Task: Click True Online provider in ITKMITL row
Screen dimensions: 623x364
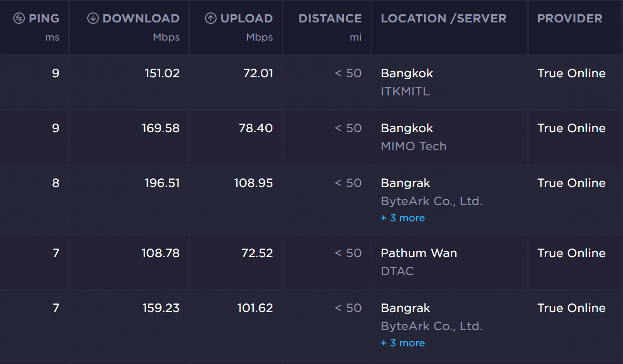Action: pos(571,73)
